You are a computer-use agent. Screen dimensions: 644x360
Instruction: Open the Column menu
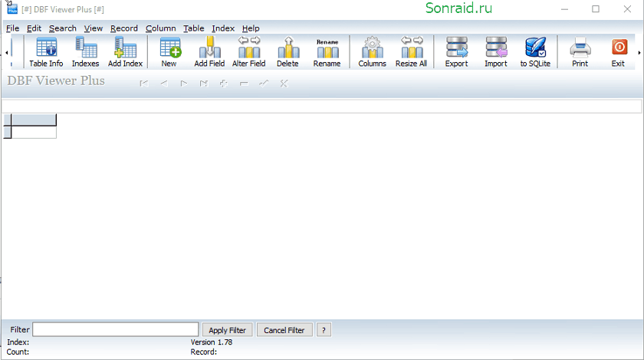click(x=160, y=28)
